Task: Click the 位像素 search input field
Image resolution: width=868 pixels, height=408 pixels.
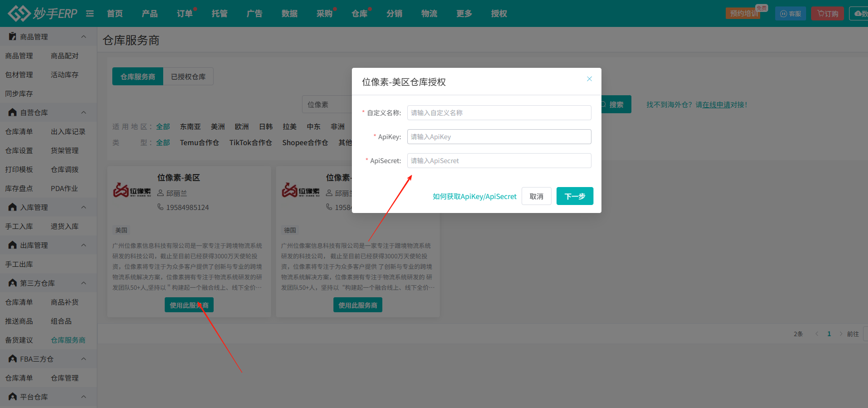Action: [327, 104]
